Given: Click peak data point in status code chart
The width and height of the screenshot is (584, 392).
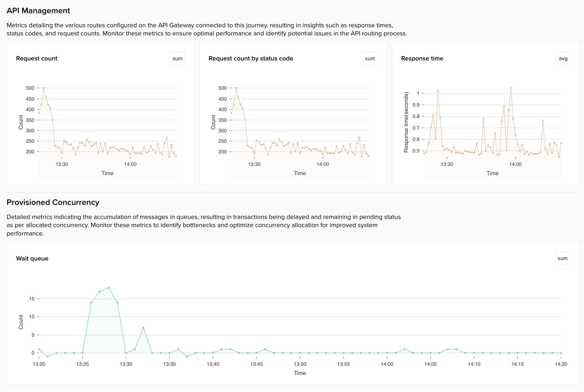Looking at the screenshot, I should pyautogui.click(x=236, y=88).
